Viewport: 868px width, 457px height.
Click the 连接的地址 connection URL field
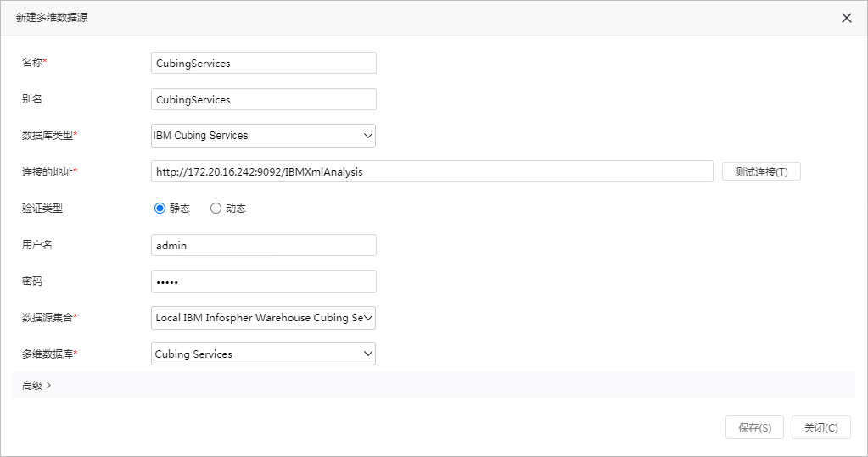point(432,171)
